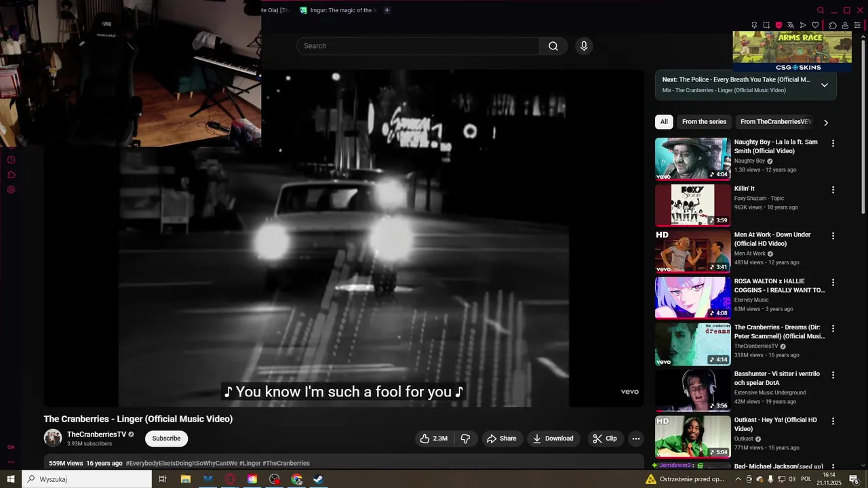This screenshot has height=488, width=868.
Task: Open options for Outkast Hey Ya!
Action: (833, 421)
